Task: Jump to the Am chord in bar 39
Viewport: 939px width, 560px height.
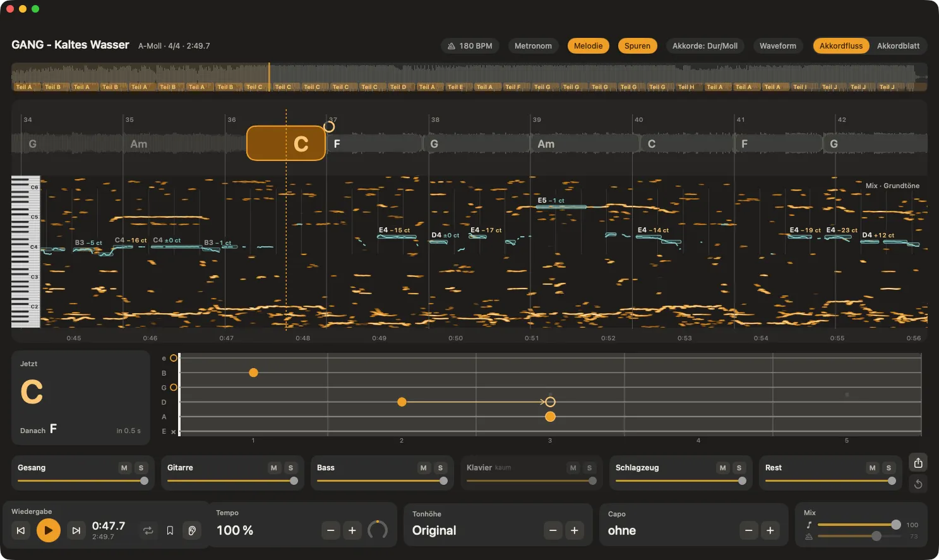Action: click(x=584, y=144)
